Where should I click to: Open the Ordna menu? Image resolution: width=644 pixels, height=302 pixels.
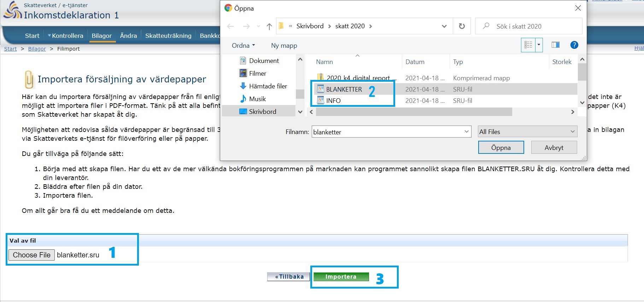point(243,45)
